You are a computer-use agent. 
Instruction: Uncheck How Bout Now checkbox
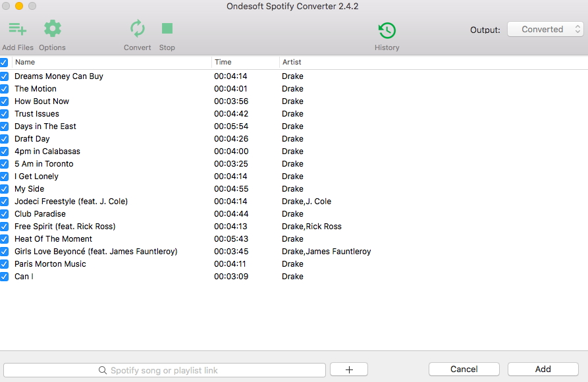[4, 101]
